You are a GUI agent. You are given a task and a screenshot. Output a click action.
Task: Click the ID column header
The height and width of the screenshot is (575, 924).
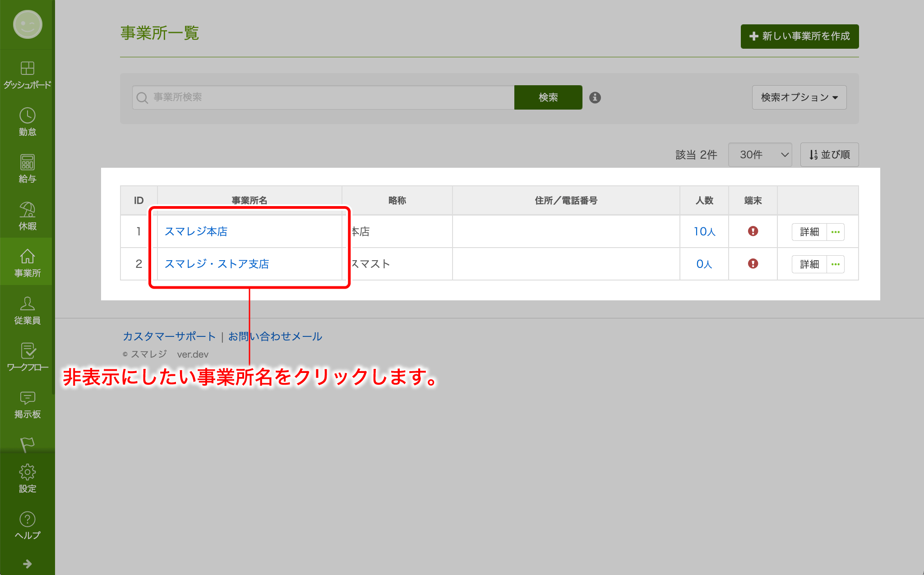(x=139, y=200)
